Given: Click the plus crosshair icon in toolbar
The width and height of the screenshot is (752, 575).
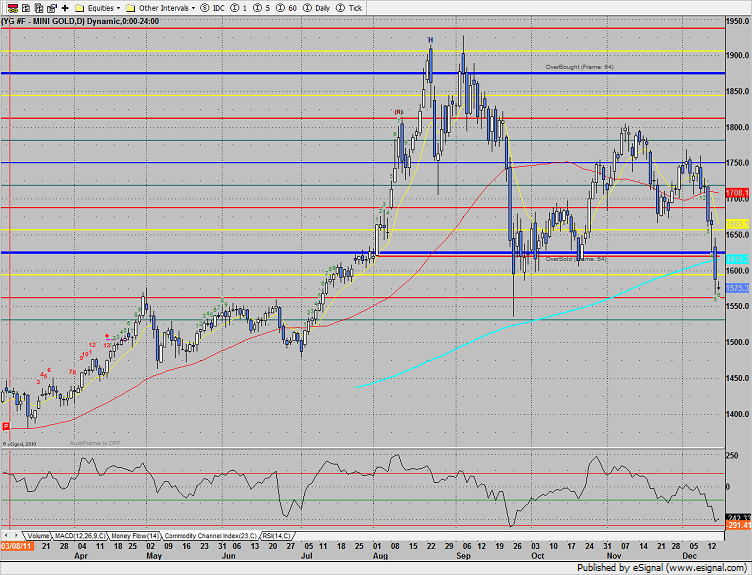Looking at the screenshot, I should click(65, 8).
